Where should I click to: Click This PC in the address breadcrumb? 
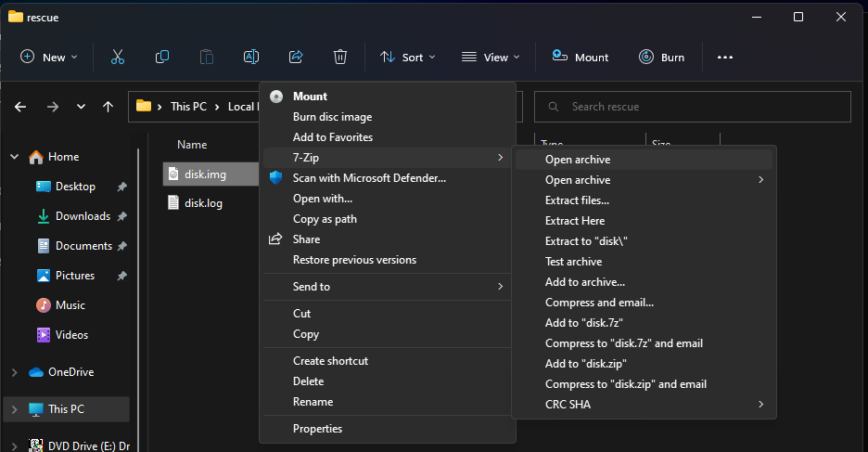click(188, 107)
